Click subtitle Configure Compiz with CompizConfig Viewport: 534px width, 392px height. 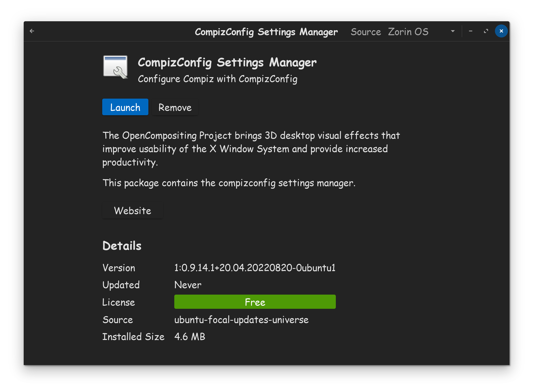point(218,79)
